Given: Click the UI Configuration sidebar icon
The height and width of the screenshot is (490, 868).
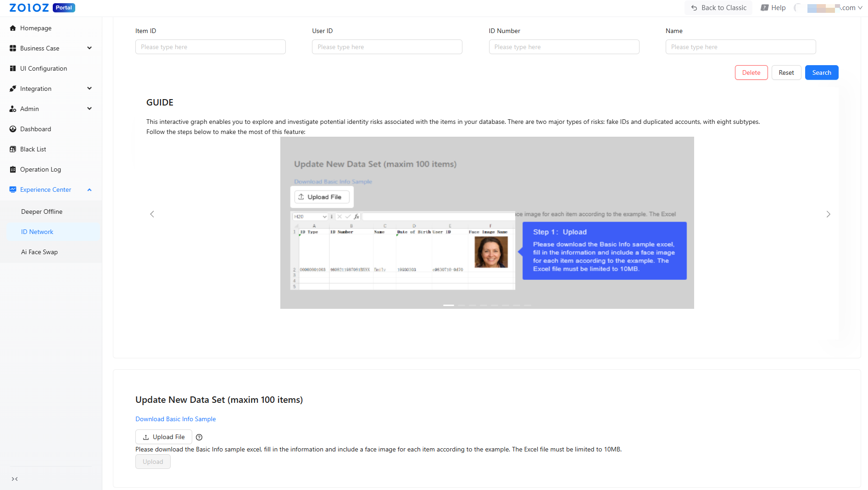Looking at the screenshot, I should pos(13,68).
